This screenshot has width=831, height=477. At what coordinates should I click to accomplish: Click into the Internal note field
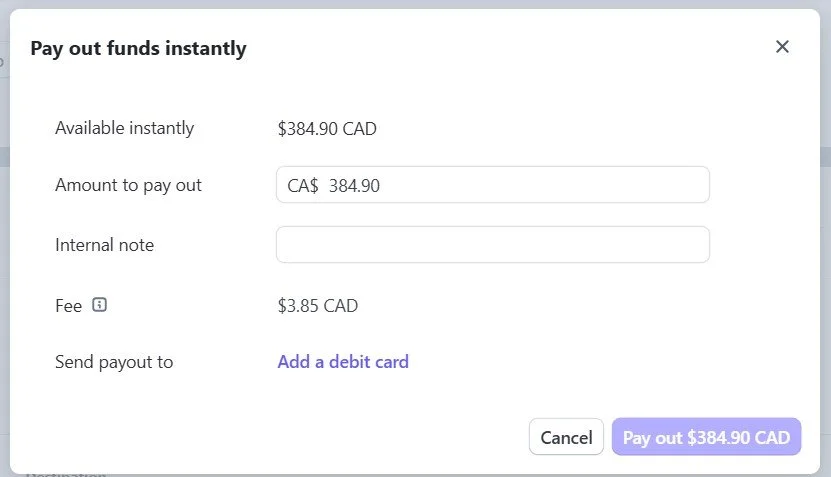(x=492, y=245)
